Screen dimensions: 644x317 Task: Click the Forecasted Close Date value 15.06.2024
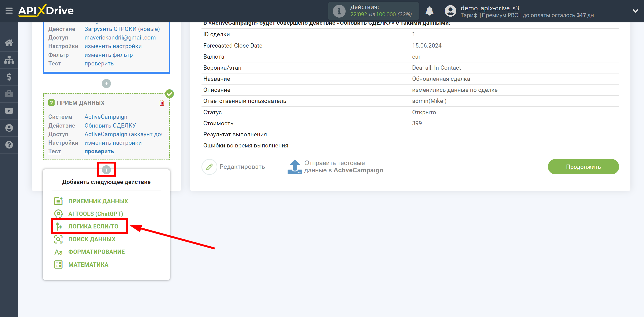coord(427,46)
